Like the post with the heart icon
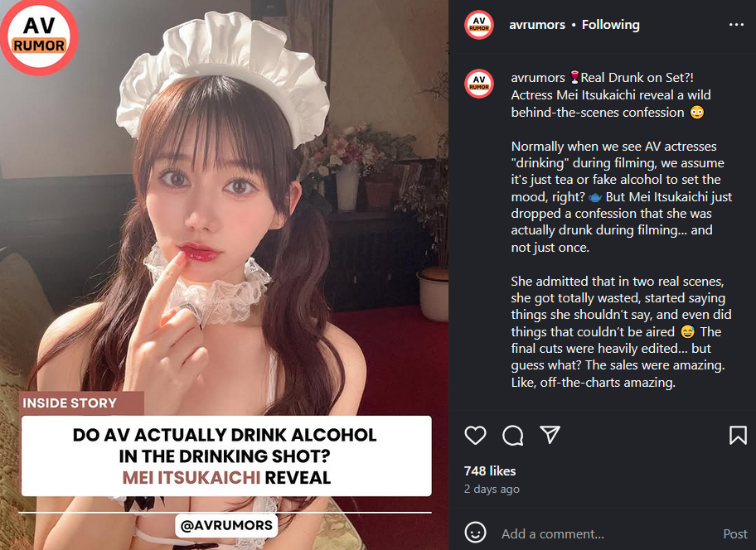The height and width of the screenshot is (550, 756). coord(475,436)
